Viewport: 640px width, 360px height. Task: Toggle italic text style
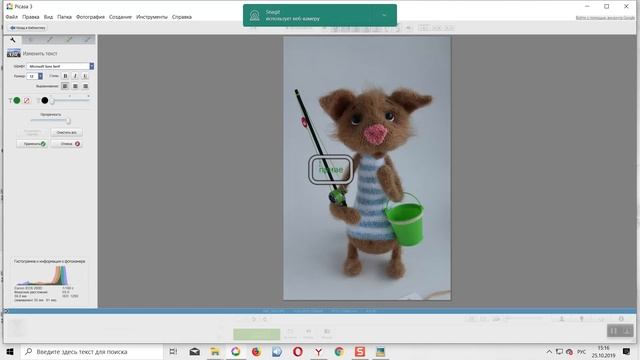tap(75, 76)
